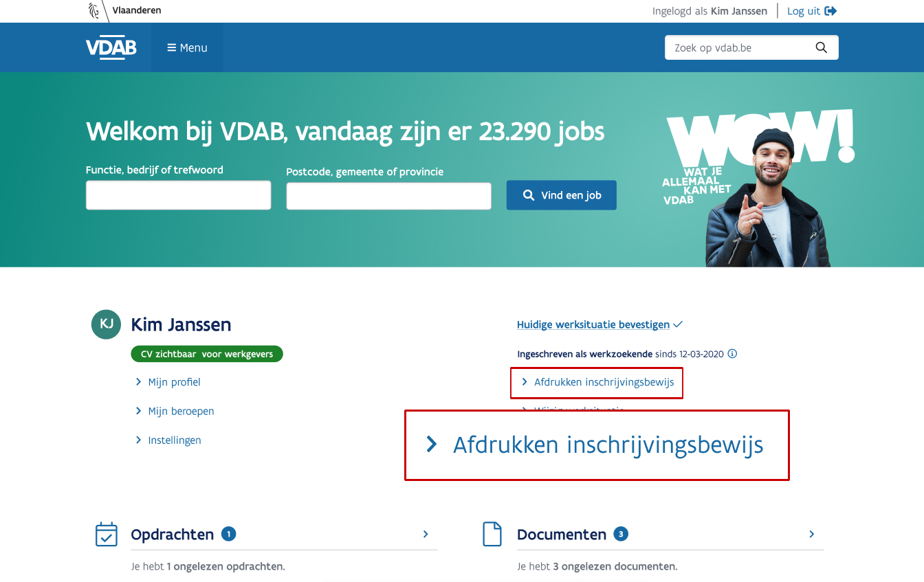Click the Documenten file icon

[x=492, y=535]
